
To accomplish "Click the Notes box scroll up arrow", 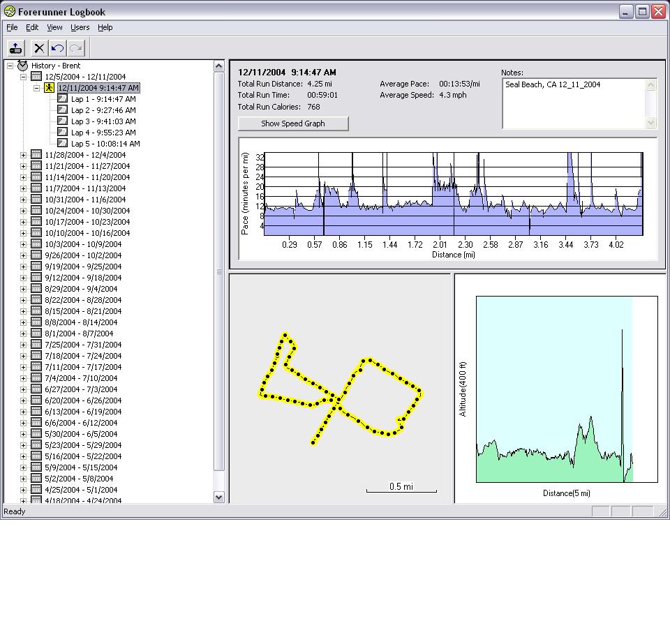I will (x=650, y=84).
